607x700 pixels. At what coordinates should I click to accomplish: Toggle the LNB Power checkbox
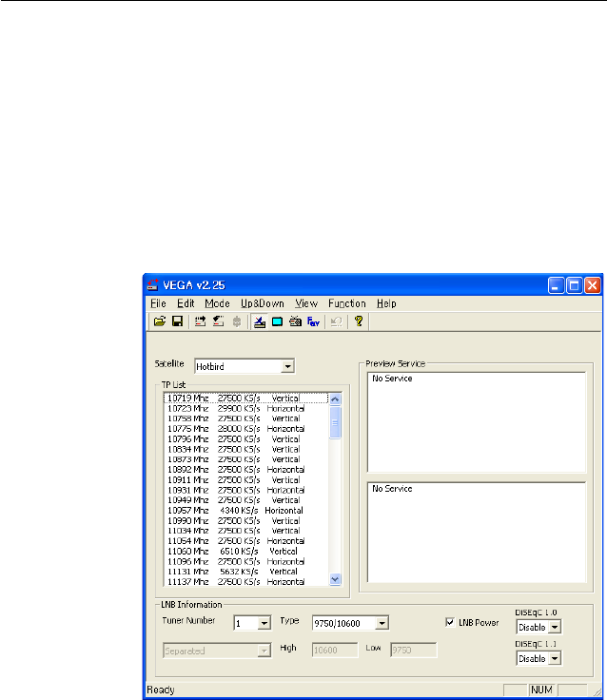(450, 622)
